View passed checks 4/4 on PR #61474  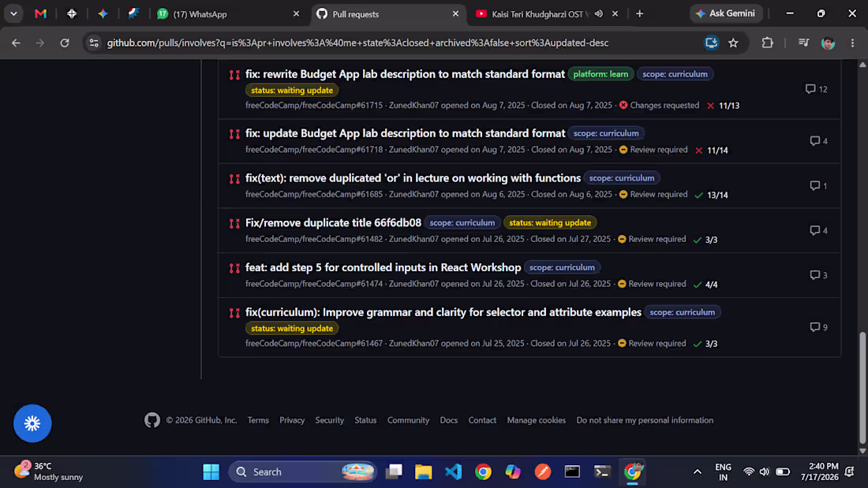[x=705, y=285]
